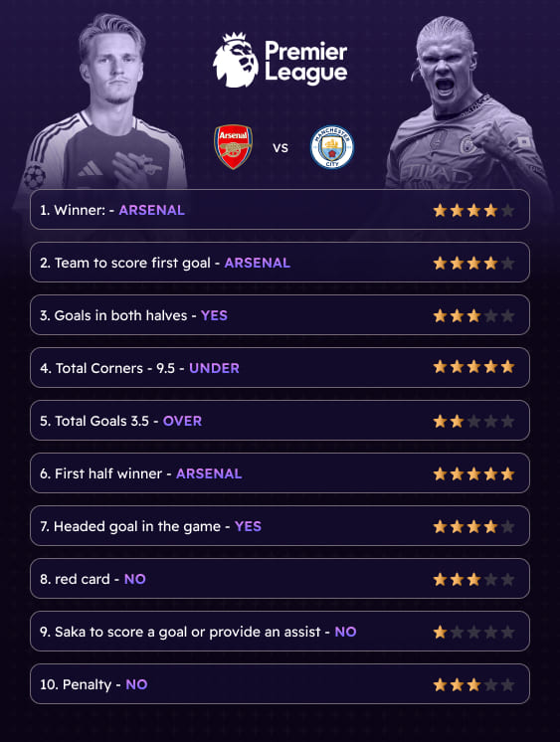Click the Manchester City club crest
This screenshot has width=560, height=742.
332,147
